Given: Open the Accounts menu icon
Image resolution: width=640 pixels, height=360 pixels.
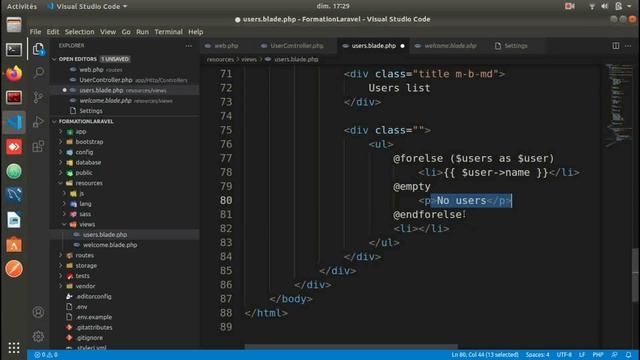Looking at the screenshot, I should (38, 312).
